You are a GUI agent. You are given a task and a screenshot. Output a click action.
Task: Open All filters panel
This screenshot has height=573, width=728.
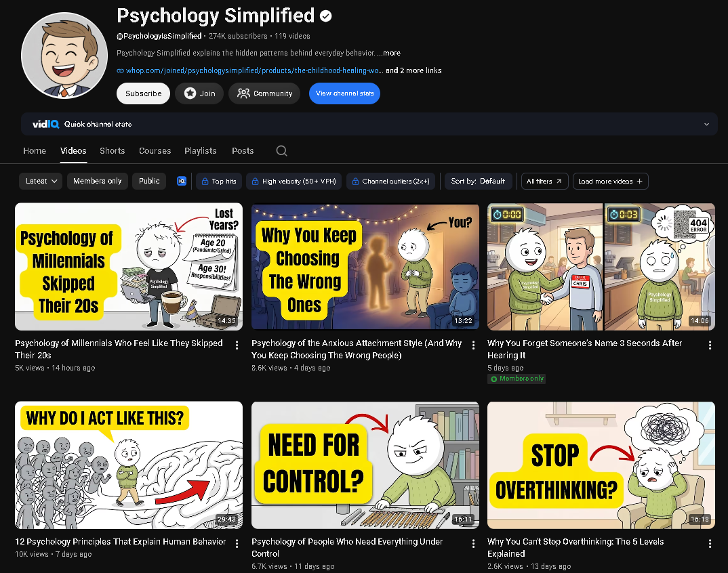click(544, 182)
